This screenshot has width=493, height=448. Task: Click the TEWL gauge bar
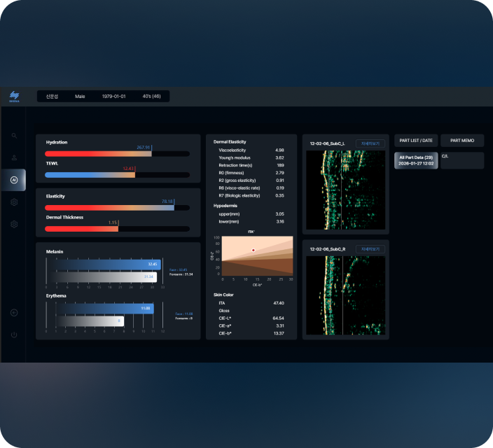(118, 174)
